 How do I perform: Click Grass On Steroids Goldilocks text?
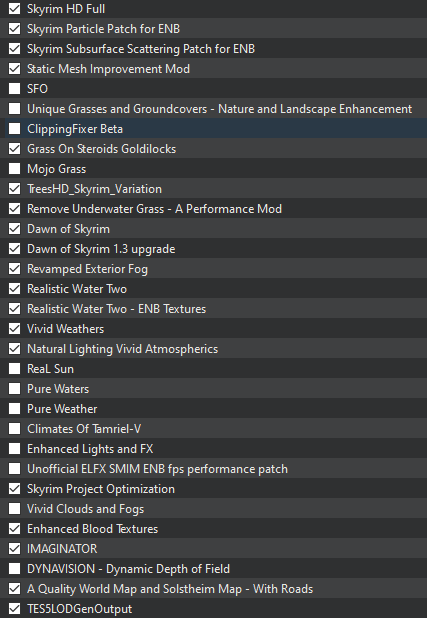[x=101, y=149]
